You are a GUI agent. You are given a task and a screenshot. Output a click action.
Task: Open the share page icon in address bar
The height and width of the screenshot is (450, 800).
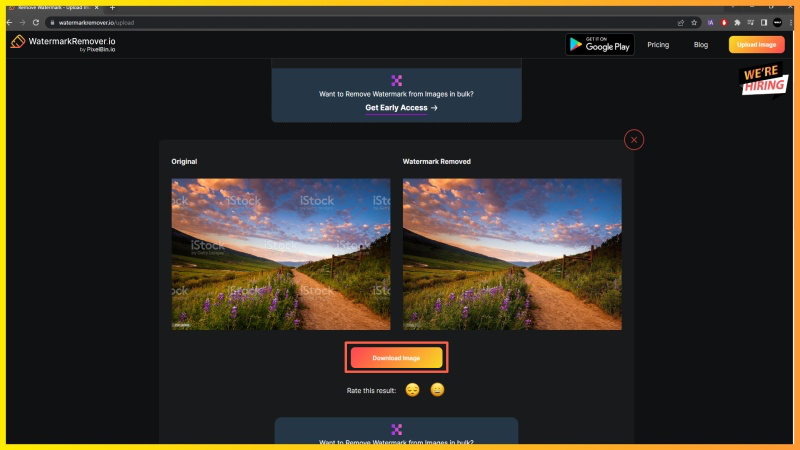coord(681,22)
